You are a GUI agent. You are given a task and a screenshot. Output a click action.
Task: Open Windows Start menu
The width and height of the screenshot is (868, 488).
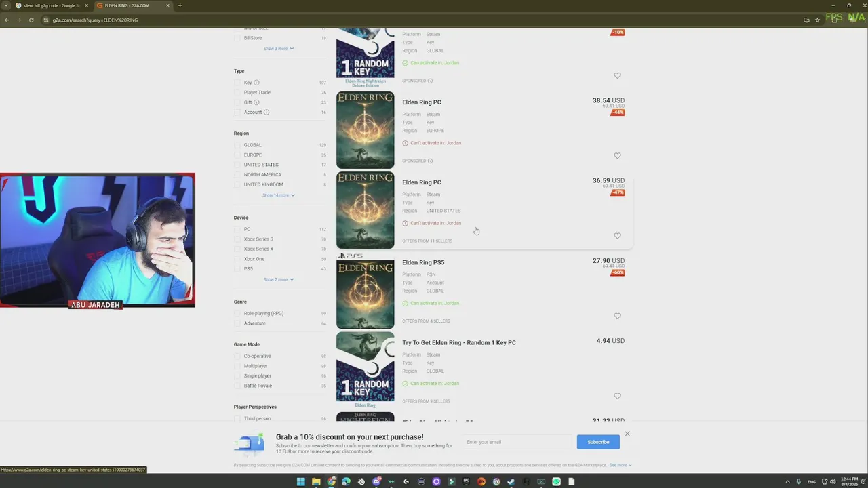click(x=301, y=482)
